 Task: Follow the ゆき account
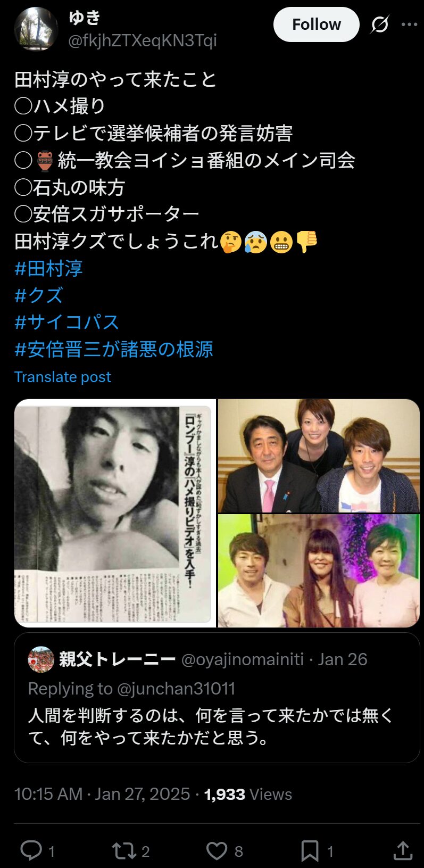coord(317,24)
